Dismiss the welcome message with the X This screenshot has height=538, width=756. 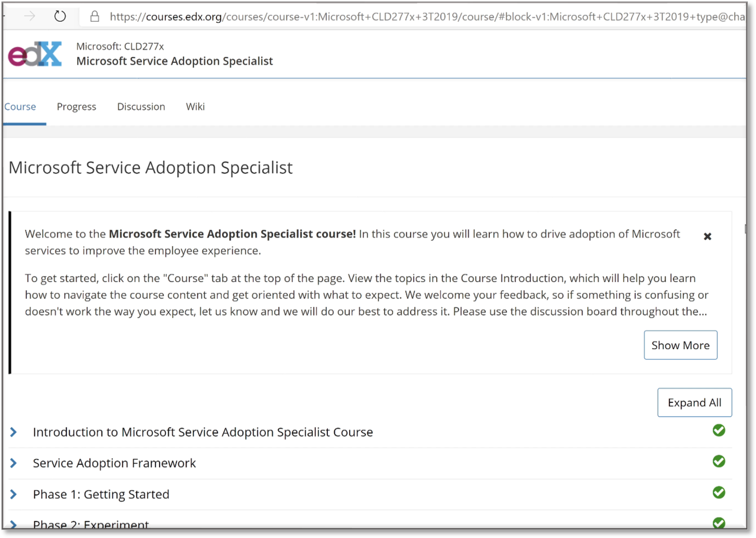[x=707, y=236]
